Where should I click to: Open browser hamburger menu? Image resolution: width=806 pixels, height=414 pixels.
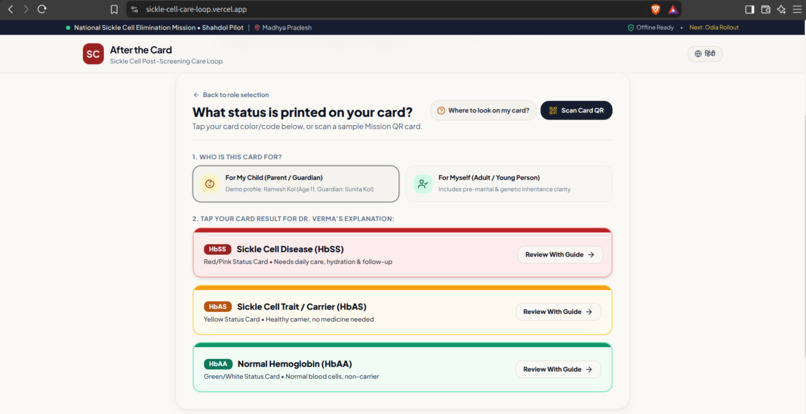(797, 9)
